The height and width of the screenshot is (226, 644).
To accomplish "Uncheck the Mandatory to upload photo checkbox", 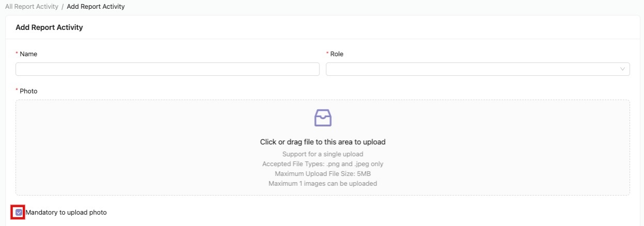I will pyautogui.click(x=19, y=212).
